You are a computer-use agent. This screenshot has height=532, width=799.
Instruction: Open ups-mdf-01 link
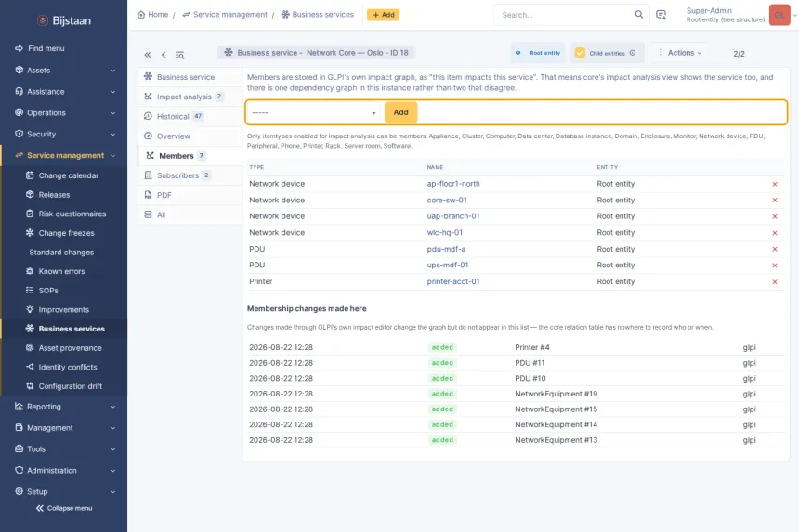(x=448, y=266)
